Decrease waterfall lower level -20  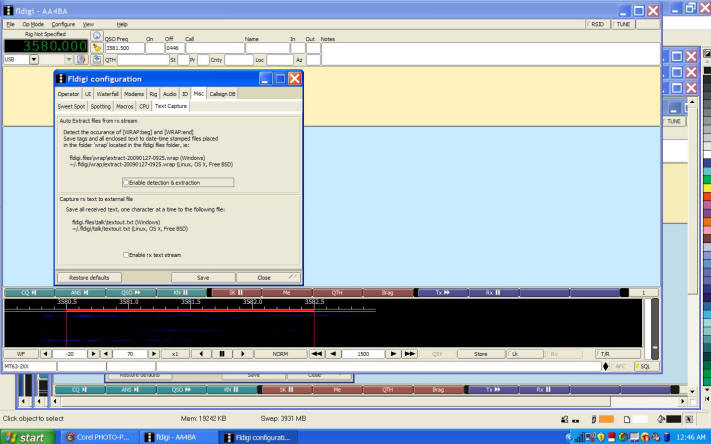click(45, 354)
